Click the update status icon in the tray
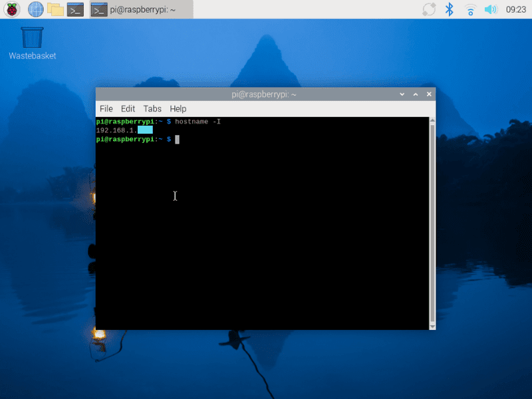 coord(428,9)
